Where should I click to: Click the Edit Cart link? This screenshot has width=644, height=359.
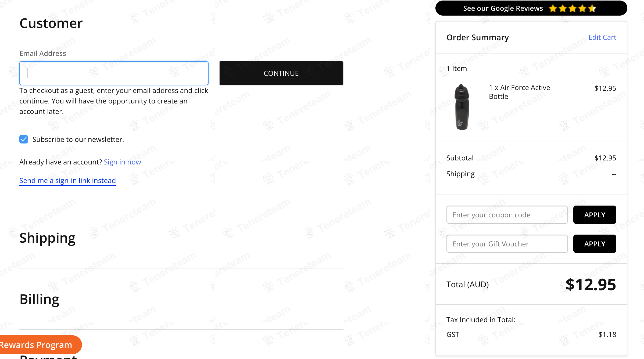click(602, 37)
